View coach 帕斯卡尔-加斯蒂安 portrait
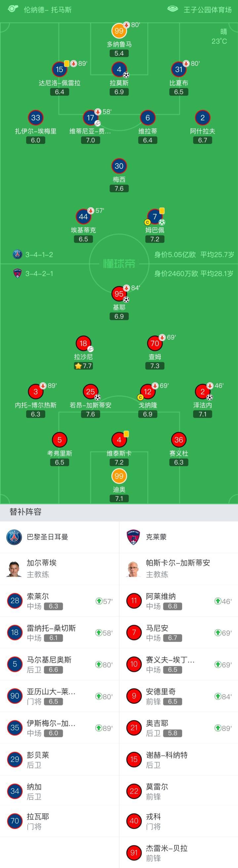This screenshot has height=868, width=238. (134, 568)
